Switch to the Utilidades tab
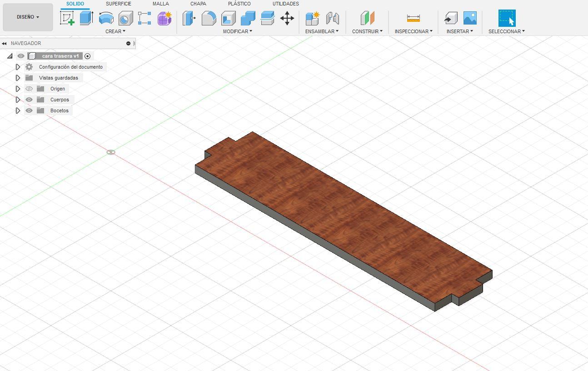Image resolution: width=588 pixels, height=371 pixels. coord(286,4)
